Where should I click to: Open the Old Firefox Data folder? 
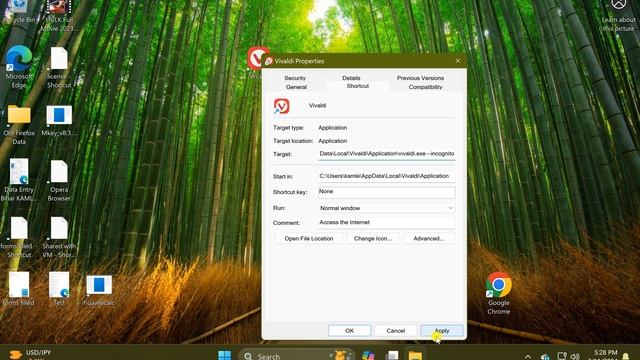(x=19, y=124)
